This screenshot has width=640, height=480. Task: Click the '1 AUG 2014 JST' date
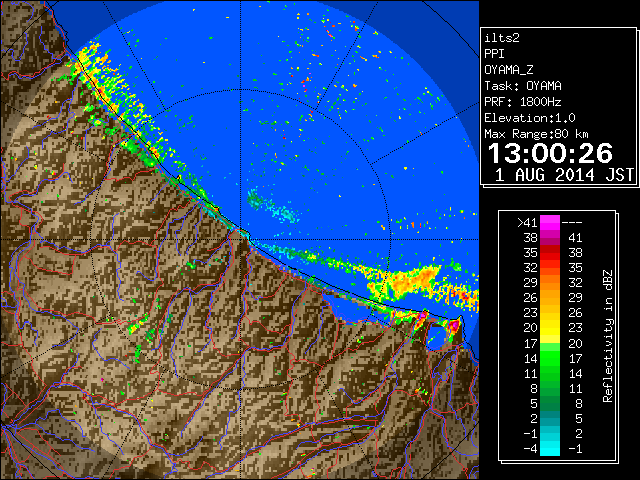coord(564,175)
